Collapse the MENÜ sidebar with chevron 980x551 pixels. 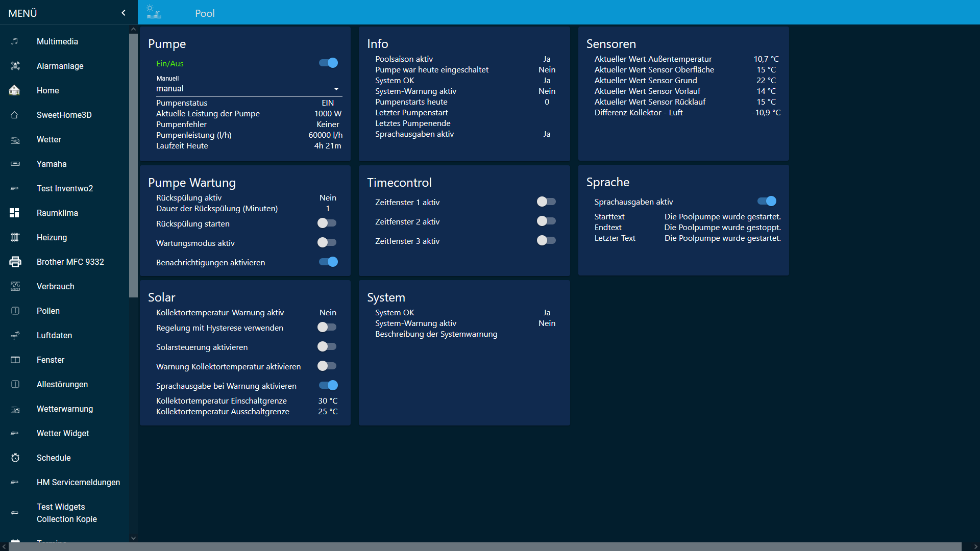pyautogui.click(x=124, y=13)
